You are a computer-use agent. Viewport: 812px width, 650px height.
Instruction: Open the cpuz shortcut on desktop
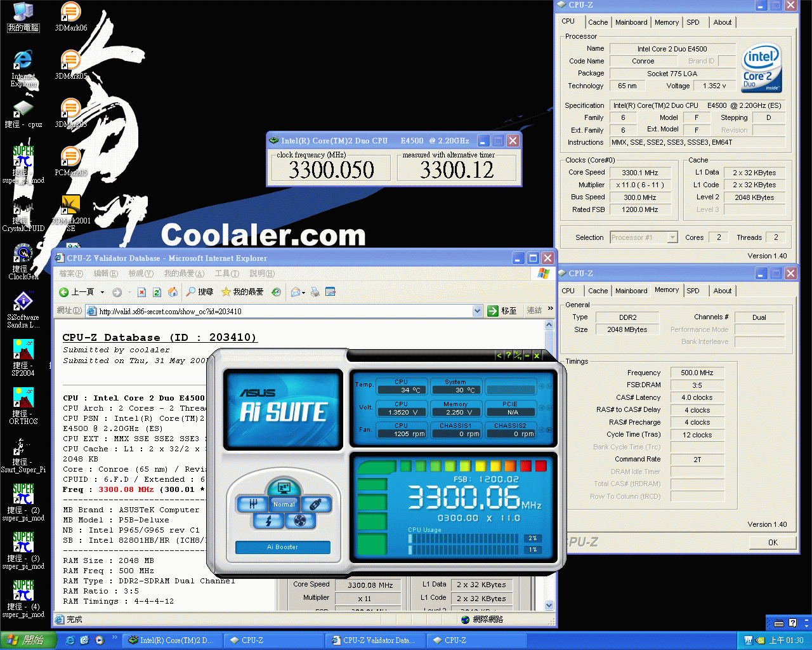[x=23, y=114]
